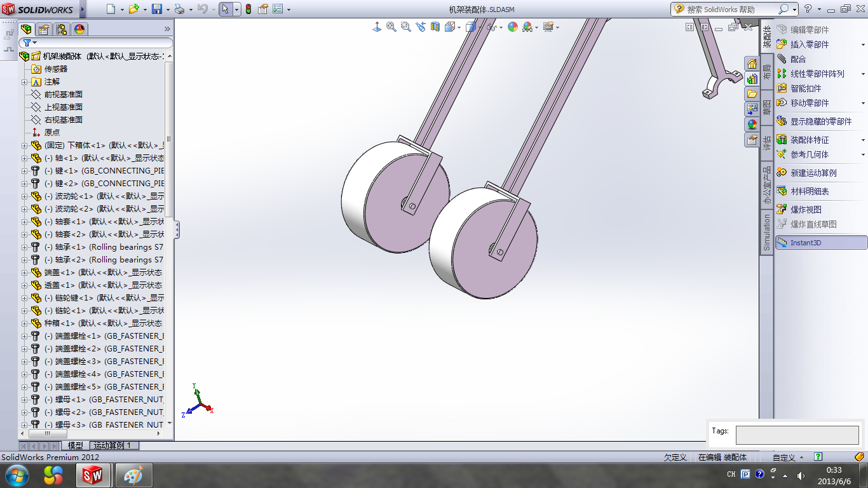Click the Tags input field
The width and height of the screenshot is (868, 488).
point(797,435)
